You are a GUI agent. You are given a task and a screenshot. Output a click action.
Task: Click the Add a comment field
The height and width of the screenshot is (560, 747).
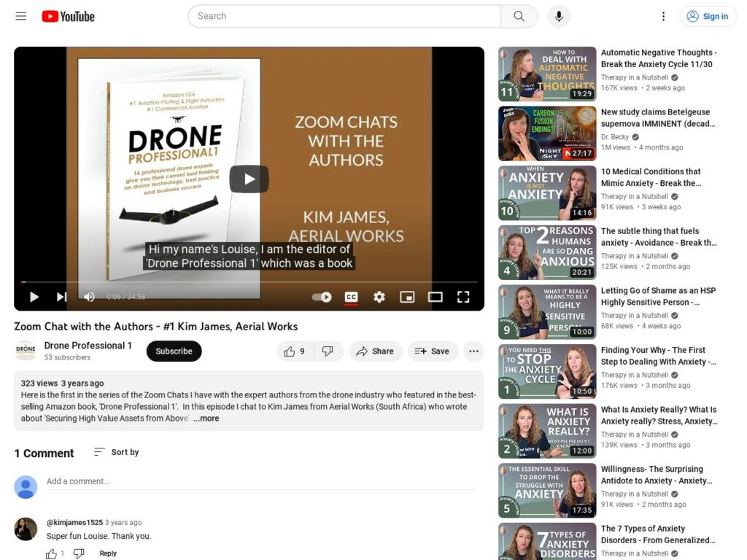pyautogui.click(x=260, y=481)
